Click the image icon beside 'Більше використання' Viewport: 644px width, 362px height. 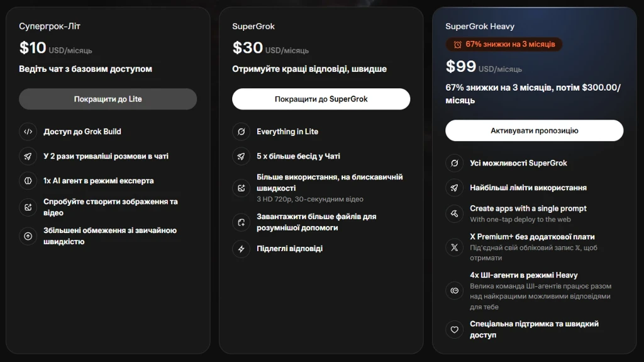pyautogui.click(x=241, y=188)
